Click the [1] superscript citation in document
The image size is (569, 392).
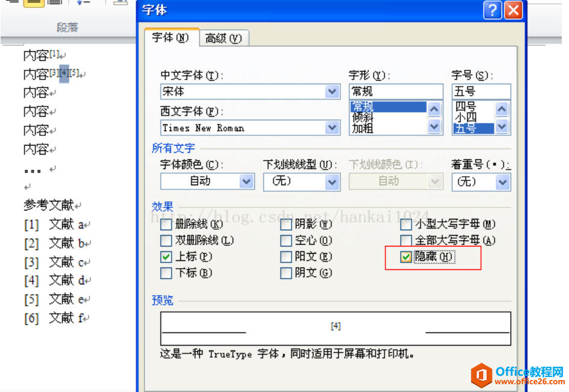pos(54,54)
